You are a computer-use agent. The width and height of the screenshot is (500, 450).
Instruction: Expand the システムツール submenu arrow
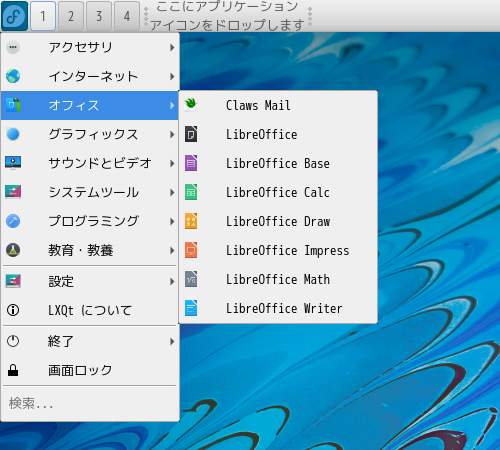(172, 192)
